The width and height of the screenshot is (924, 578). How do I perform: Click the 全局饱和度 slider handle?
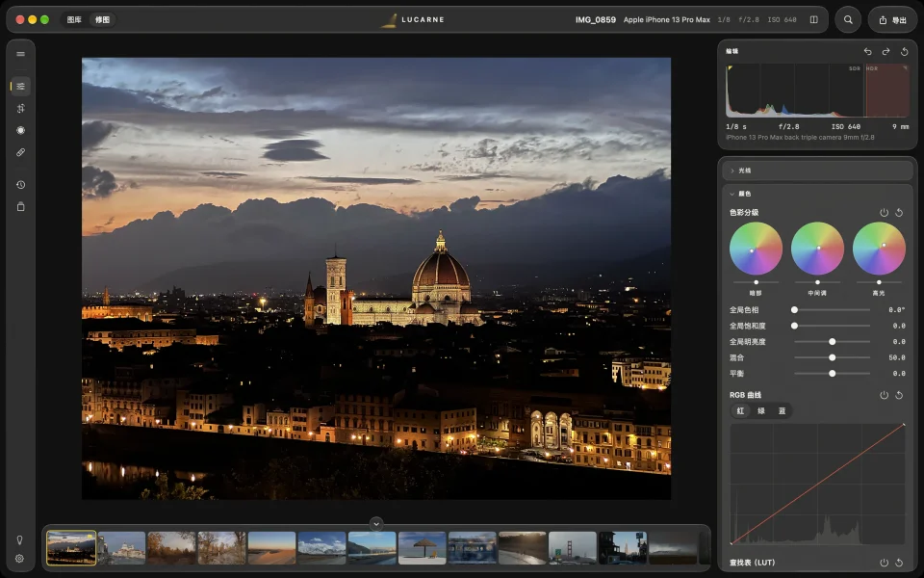(794, 326)
